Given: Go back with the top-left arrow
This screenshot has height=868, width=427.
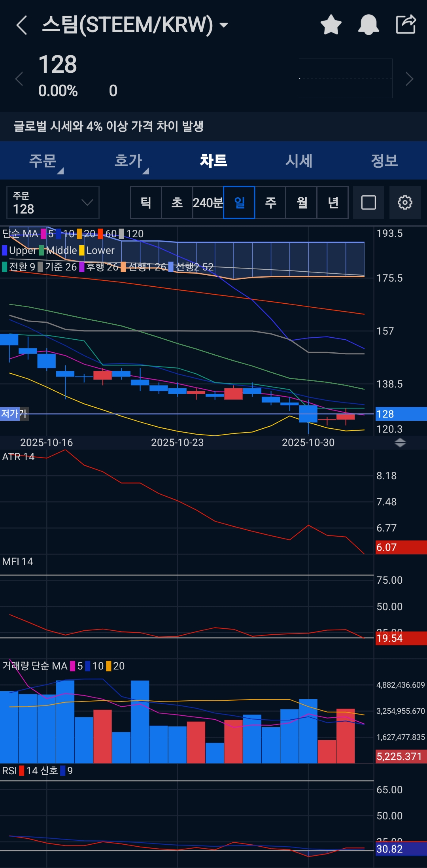Looking at the screenshot, I should (22, 25).
